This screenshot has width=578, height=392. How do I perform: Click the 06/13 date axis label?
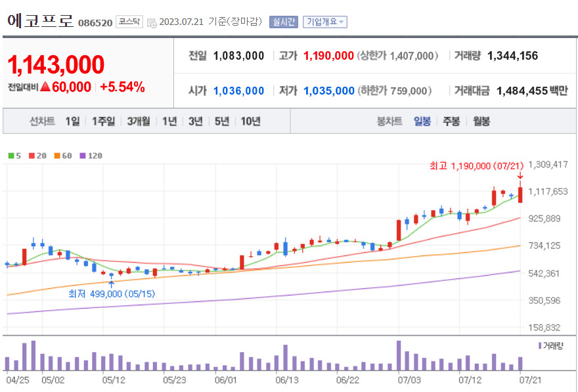click(x=287, y=380)
